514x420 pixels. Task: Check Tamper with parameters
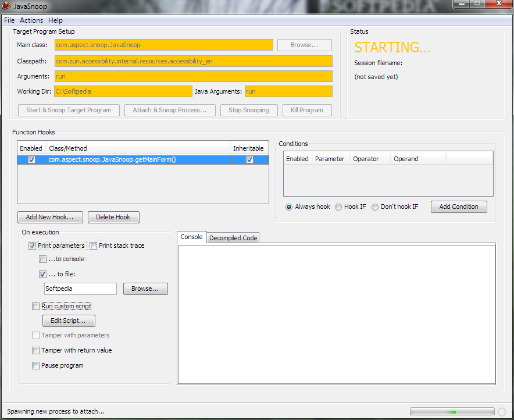coord(35,336)
